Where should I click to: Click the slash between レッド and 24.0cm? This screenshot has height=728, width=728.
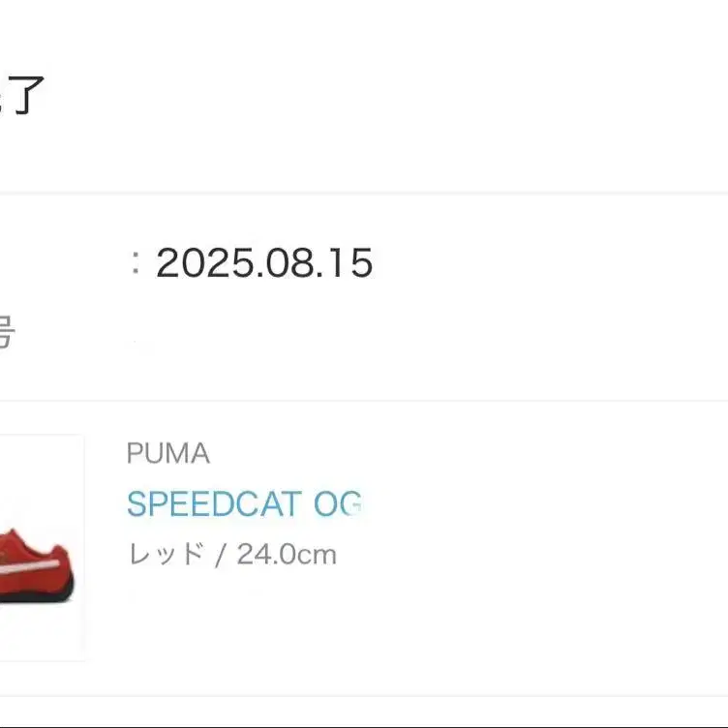tap(221, 555)
